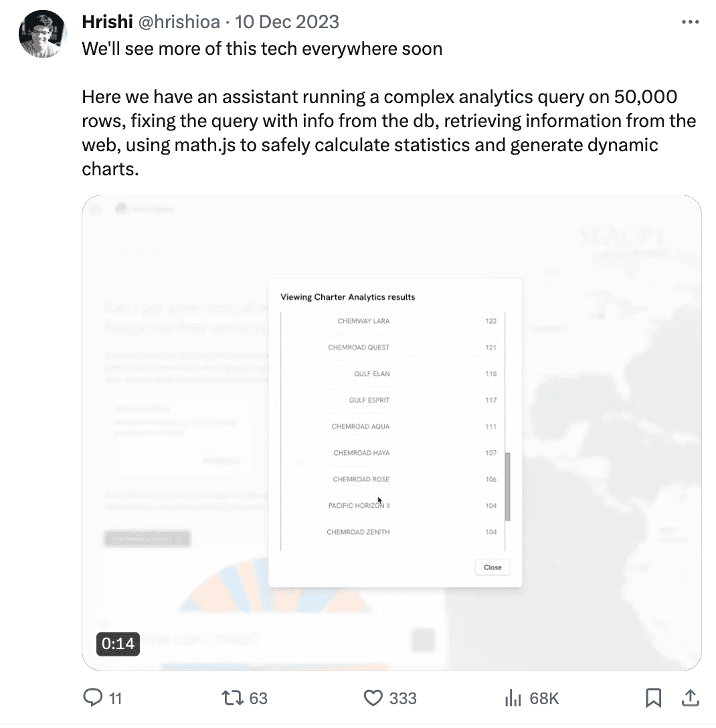Open the reply comment icon

click(x=93, y=697)
